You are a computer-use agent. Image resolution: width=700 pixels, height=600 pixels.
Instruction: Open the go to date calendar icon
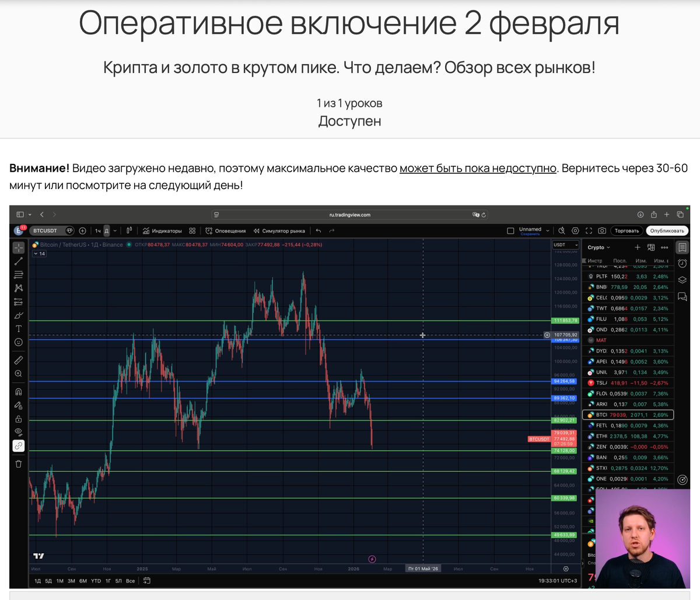[x=147, y=581]
